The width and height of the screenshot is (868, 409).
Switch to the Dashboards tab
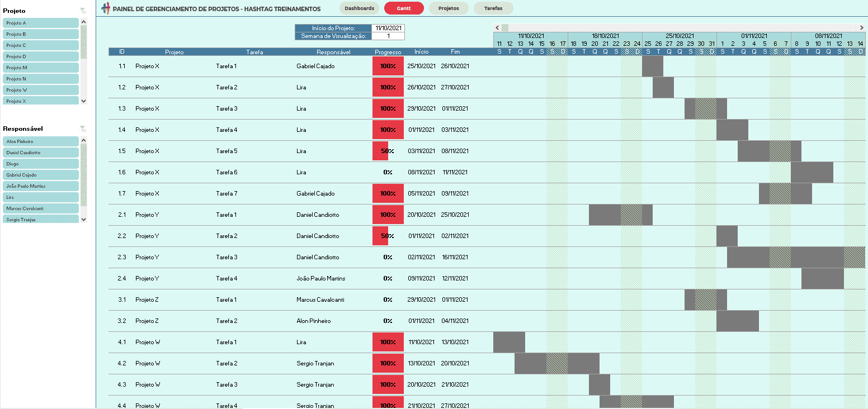point(359,8)
